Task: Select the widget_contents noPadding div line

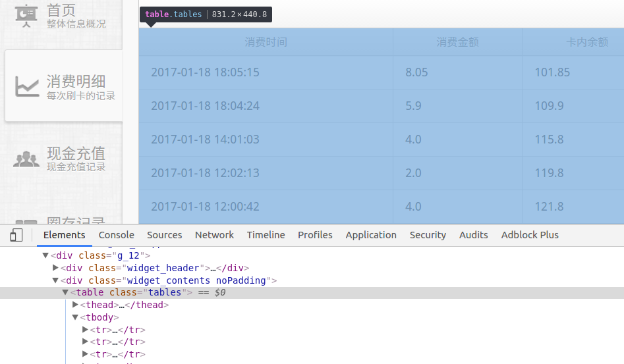Action: tap(165, 280)
